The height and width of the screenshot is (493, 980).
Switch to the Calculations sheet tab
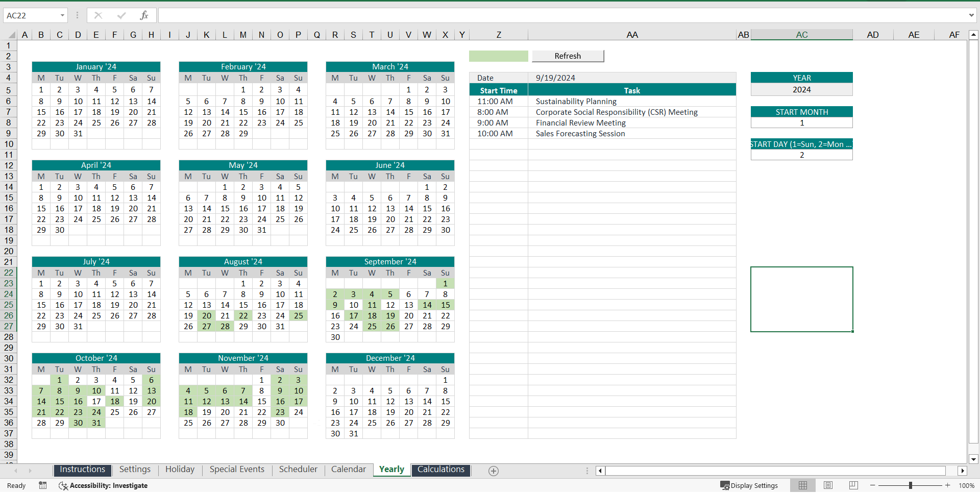440,470
